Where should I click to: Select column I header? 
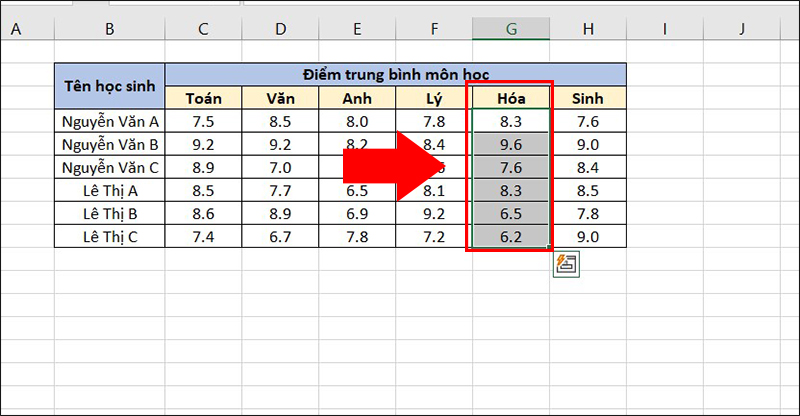pos(665,29)
